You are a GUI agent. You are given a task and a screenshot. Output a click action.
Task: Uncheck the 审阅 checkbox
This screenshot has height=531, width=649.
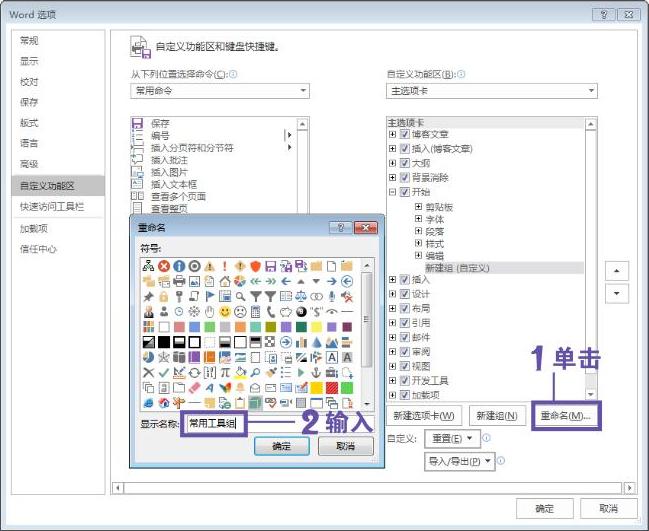[x=405, y=352]
